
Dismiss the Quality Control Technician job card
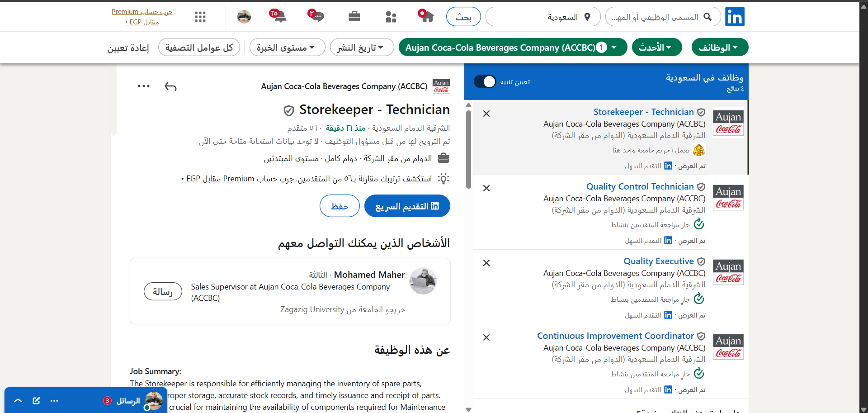pos(486,188)
